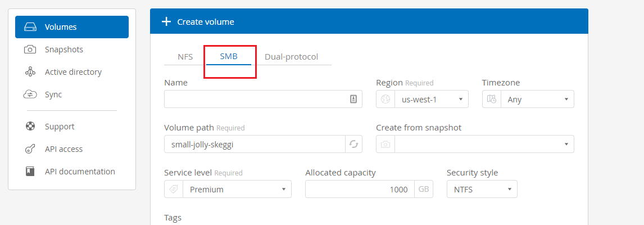Open API documentation from sidebar
644x225 pixels.
tap(80, 172)
